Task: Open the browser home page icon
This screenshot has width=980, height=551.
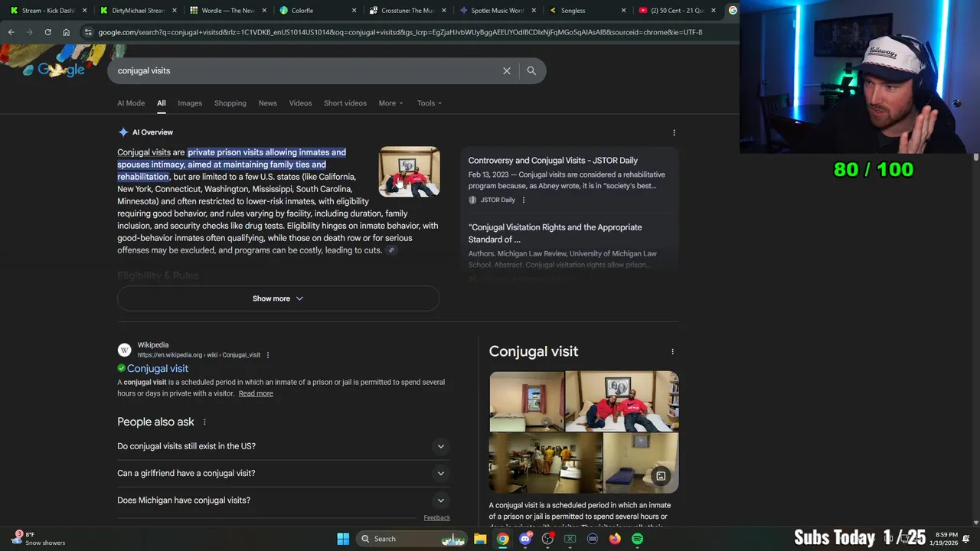Action: [66, 32]
